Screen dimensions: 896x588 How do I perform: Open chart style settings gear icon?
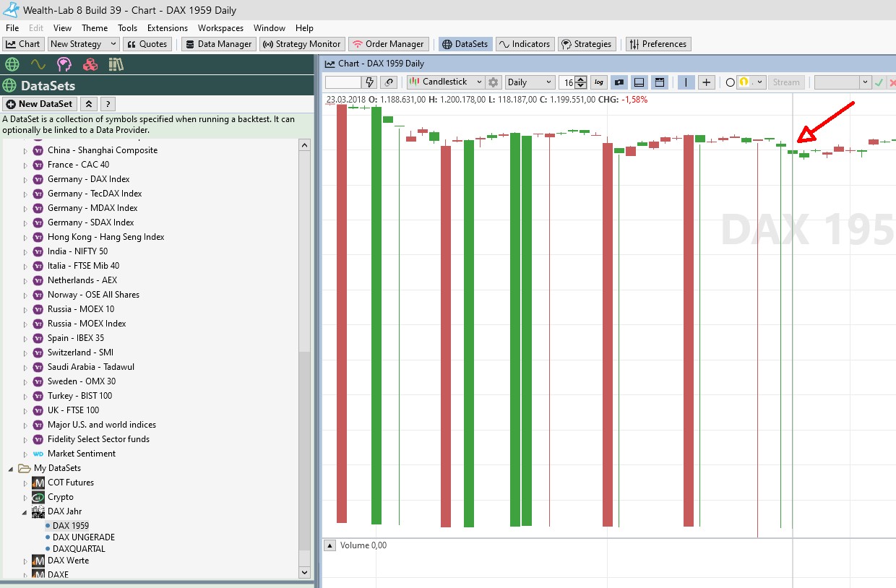(494, 82)
